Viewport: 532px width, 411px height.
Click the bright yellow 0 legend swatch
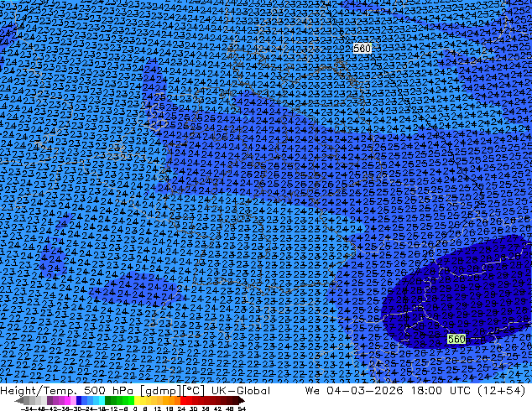(x=137, y=400)
